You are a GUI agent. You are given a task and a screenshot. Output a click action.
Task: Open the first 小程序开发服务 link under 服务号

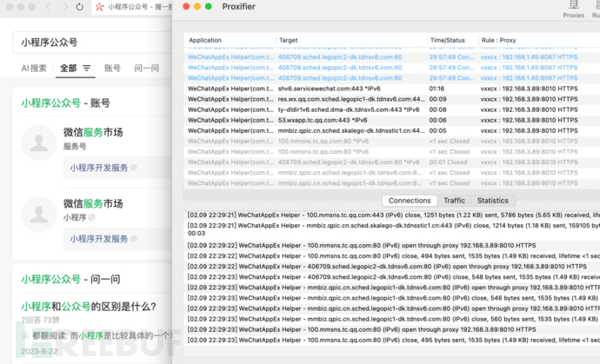99,168
